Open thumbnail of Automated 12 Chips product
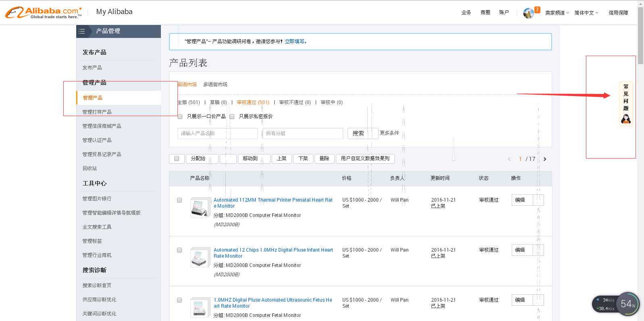 point(200,257)
